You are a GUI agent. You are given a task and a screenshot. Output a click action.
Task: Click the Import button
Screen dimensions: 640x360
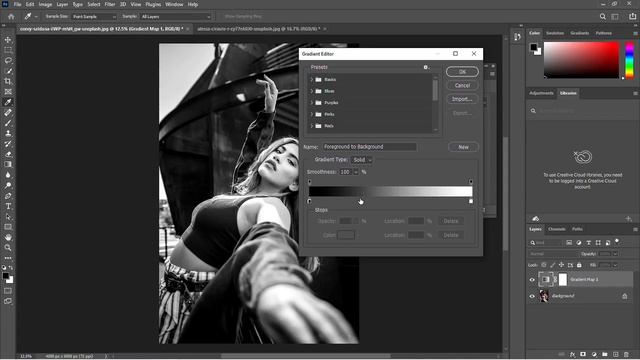(x=462, y=99)
